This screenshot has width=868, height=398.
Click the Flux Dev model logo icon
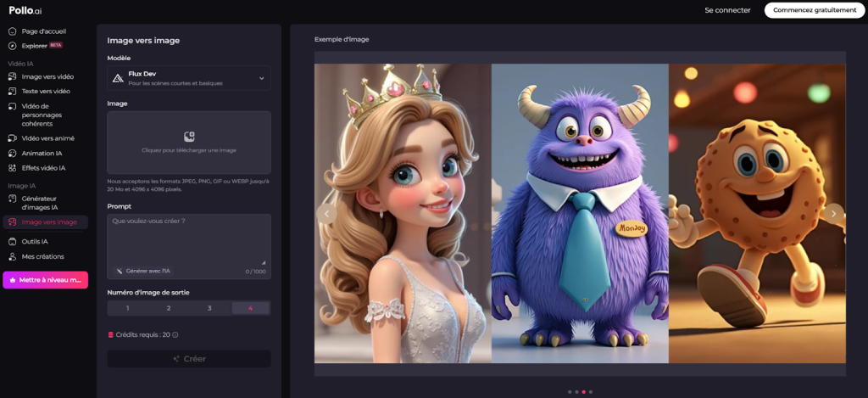pos(117,78)
